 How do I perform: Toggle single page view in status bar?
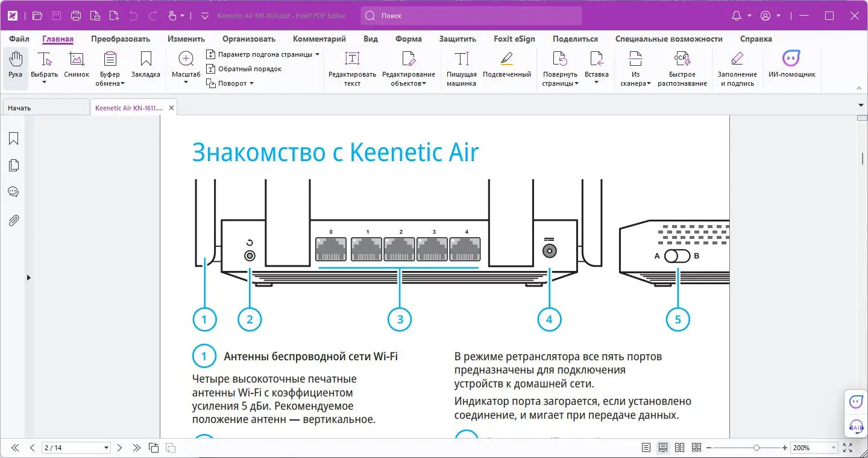[646, 447]
